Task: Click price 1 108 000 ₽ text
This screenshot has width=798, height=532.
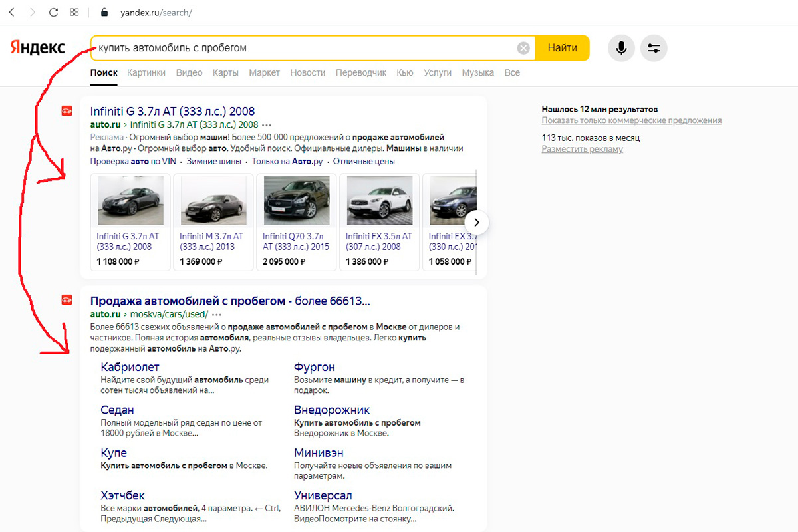Action: pyautogui.click(x=118, y=262)
